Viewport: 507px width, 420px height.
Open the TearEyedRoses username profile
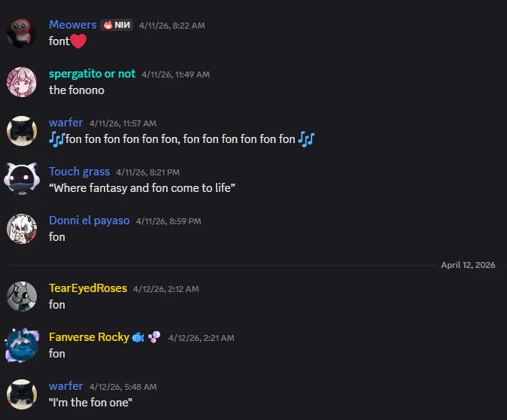click(87, 288)
